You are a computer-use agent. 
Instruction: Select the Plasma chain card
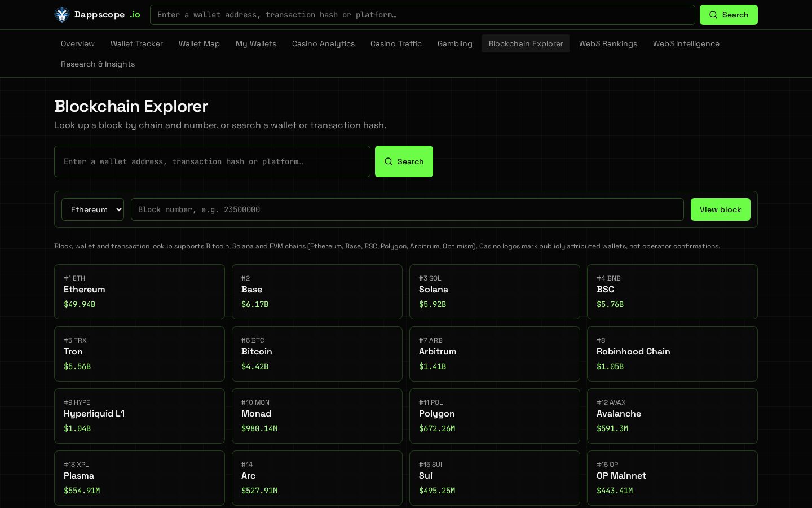pos(139,478)
